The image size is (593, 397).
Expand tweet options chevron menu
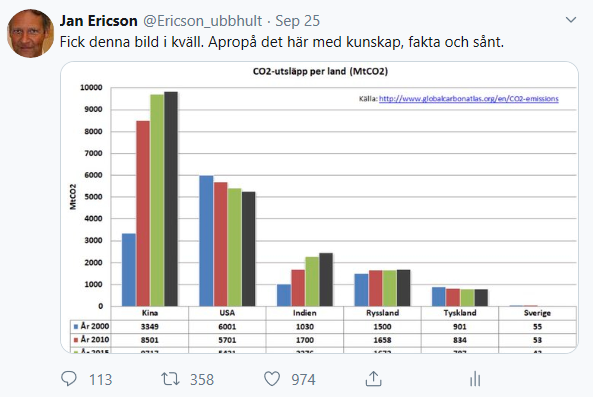(x=571, y=20)
